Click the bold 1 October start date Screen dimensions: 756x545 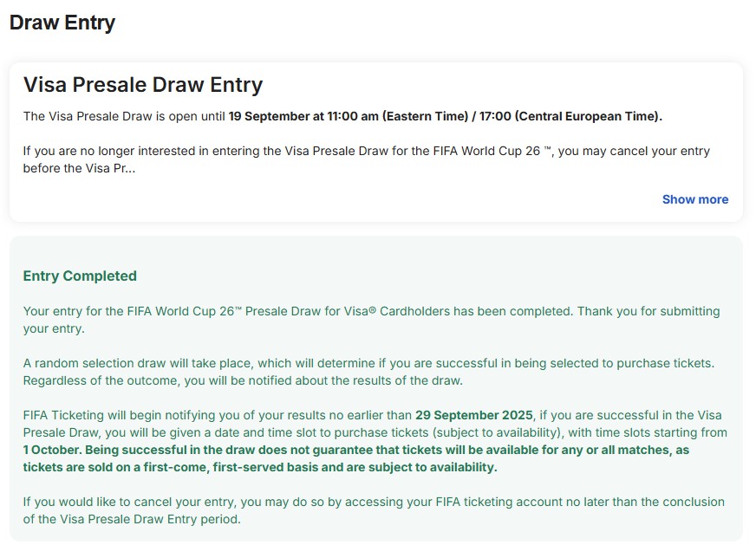(x=52, y=450)
